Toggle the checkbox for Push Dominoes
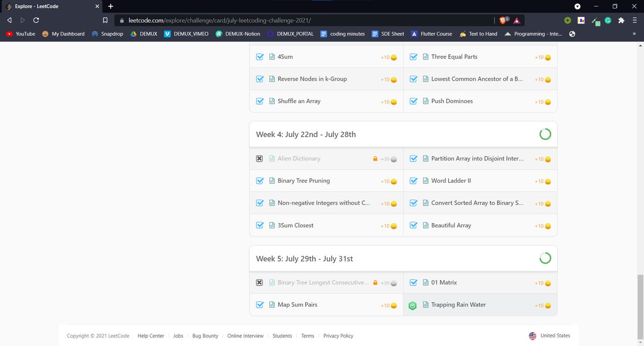Image resolution: width=644 pixels, height=346 pixels. tap(413, 101)
